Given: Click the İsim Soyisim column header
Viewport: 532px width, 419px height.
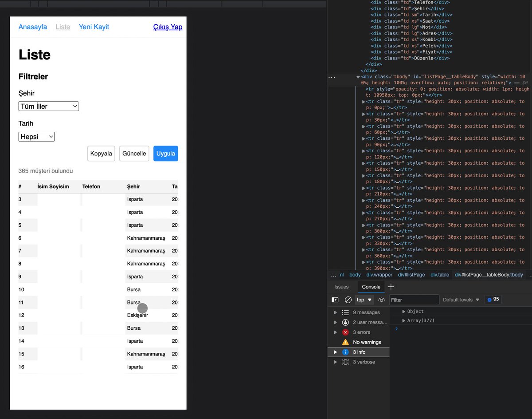Looking at the screenshot, I should (53, 186).
